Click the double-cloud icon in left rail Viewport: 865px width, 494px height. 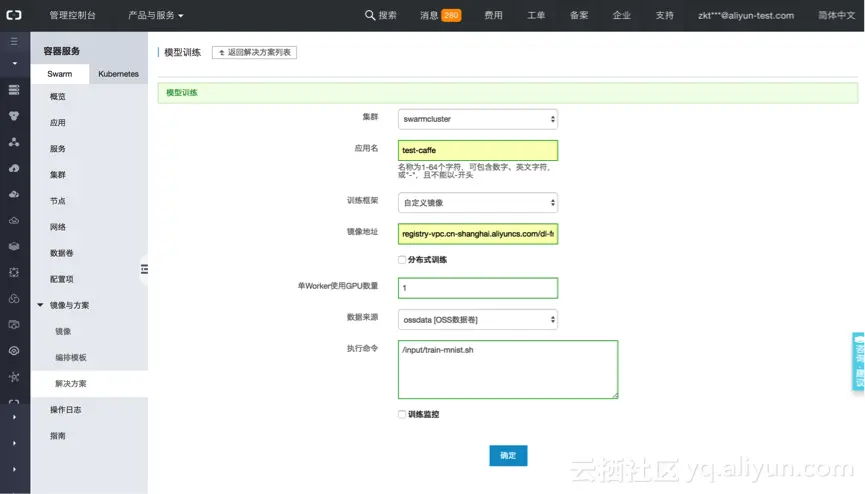14,194
